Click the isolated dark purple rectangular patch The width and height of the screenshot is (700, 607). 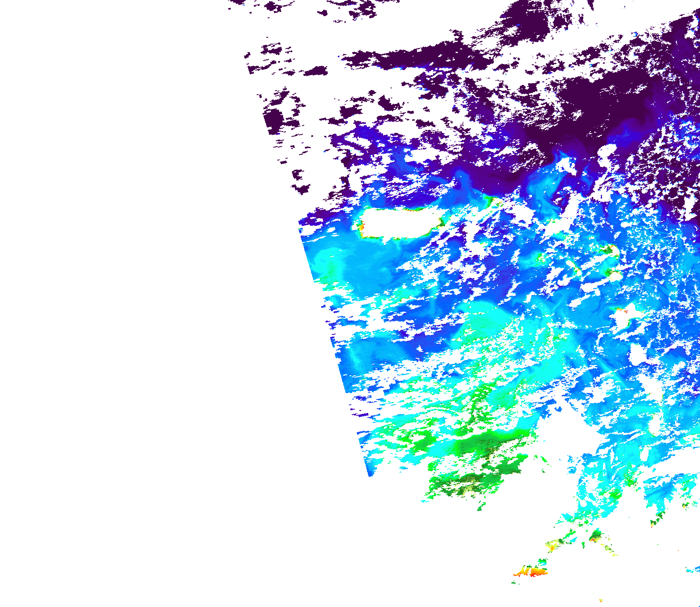pyautogui.click(x=273, y=118)
